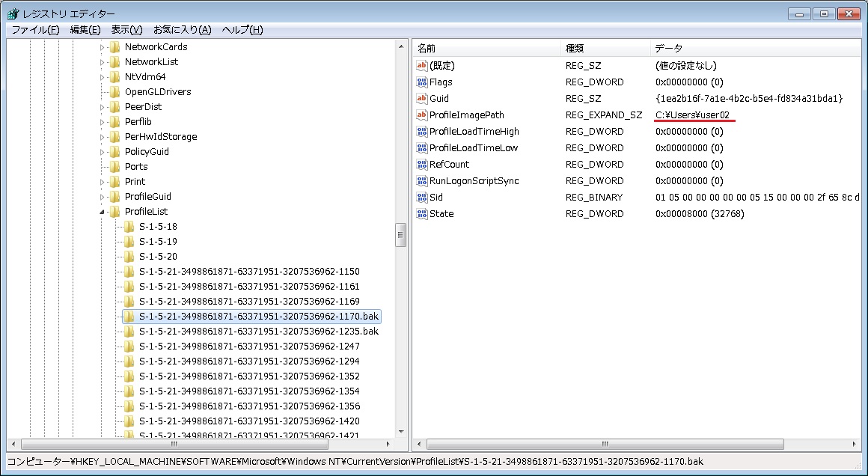This screenshot has width=868, height=476.
Task: Click the tree pane vertical scrollbar thumb
Action: [x=401, y=234]
